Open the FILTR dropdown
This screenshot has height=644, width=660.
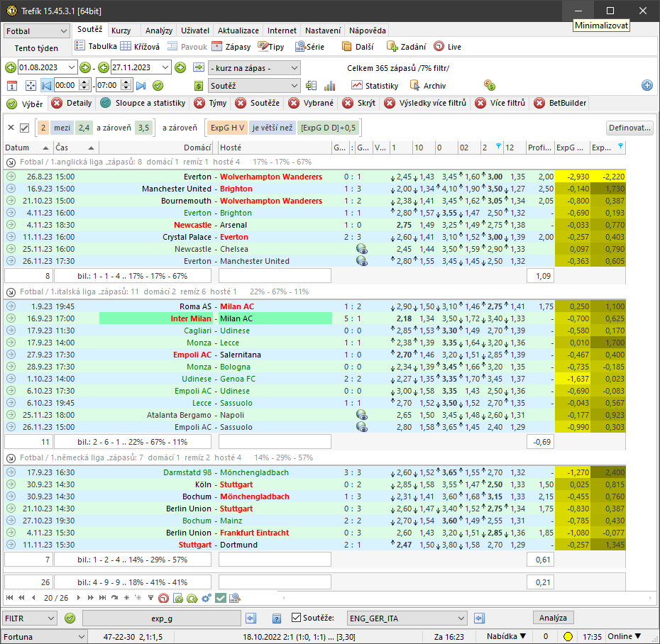[x=29, y=618]
